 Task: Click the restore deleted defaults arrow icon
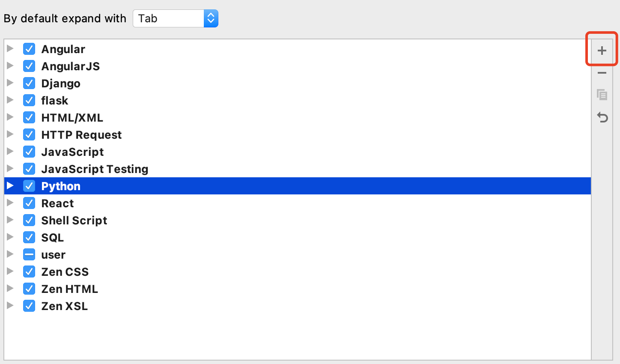coord(602,117)
